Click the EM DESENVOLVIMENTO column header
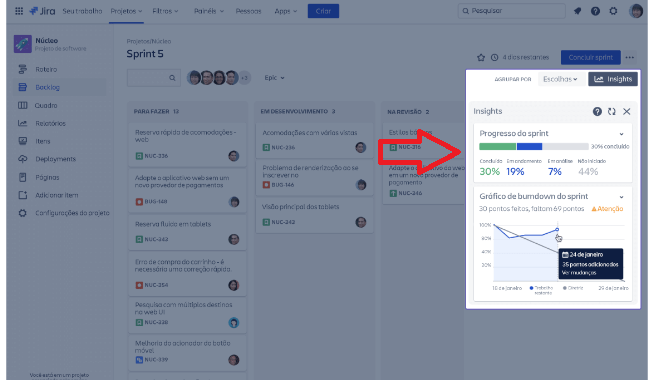The height and width of the screenshot is (380, 659). [298, 111]
